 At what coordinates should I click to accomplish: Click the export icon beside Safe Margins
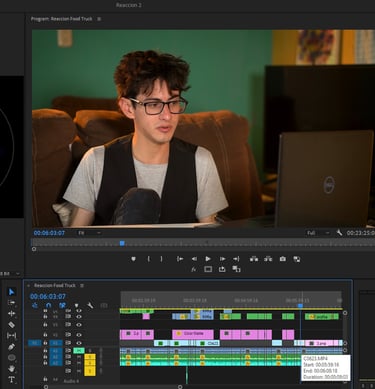[222, 269]
